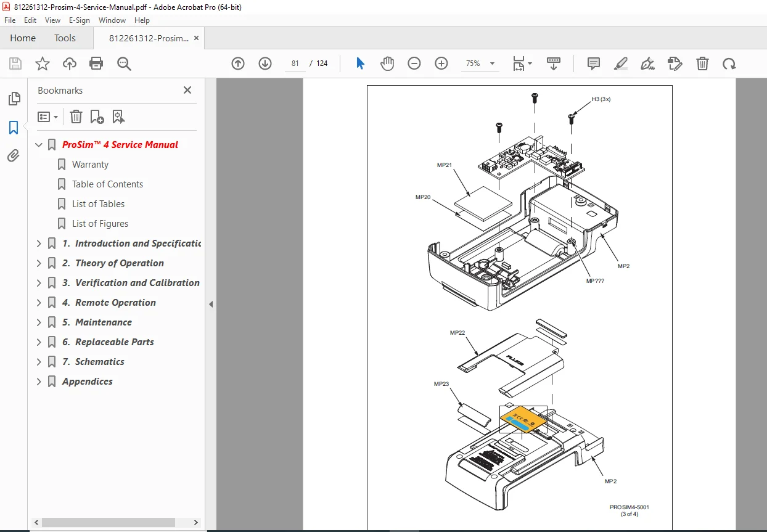The height and width of the screenshot is (532, 767).
Task: Open the View menu
Action: pyautogui.click(x=52, y=20)
